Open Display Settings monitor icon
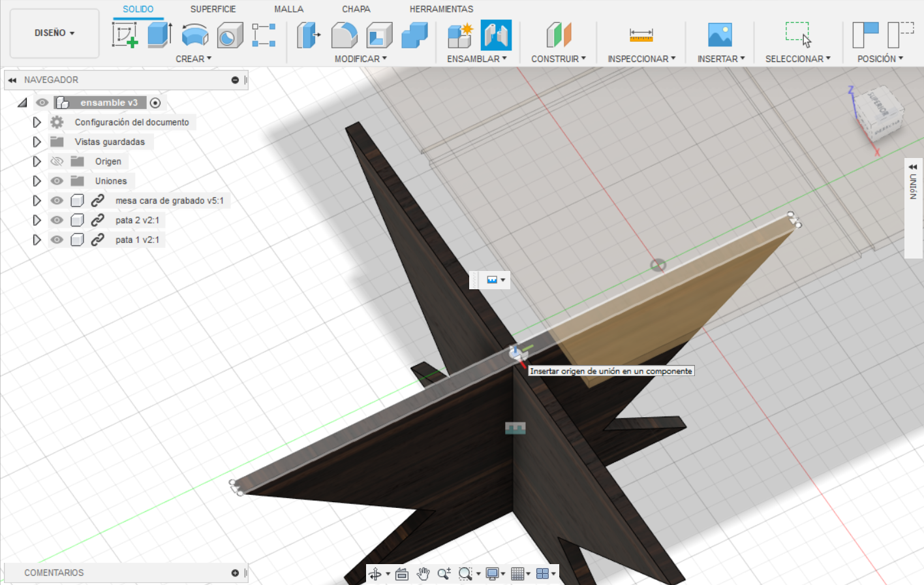Image resolution: width=924 pixels, height=585 pixels. click(493, 574)
